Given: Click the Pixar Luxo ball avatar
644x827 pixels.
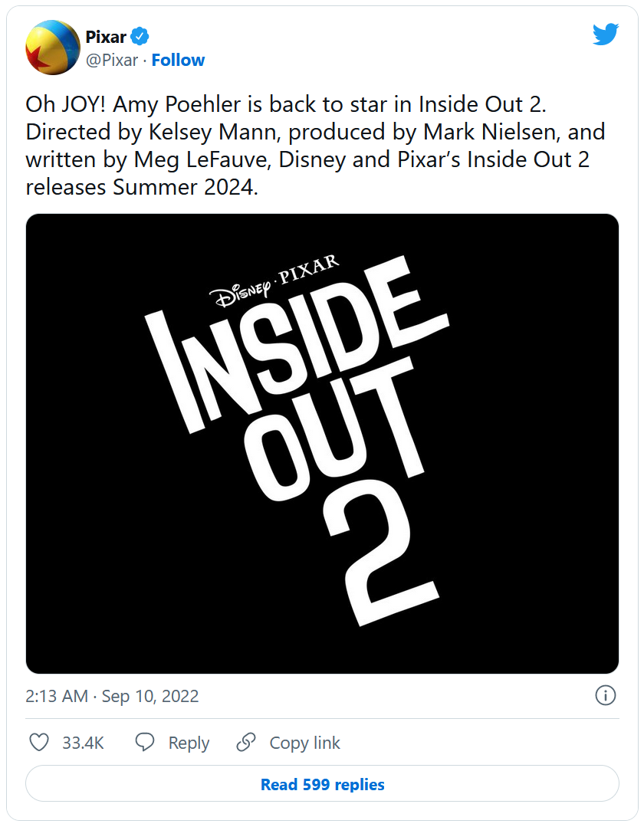Looking at the screenshot, I should pos(53,48).
